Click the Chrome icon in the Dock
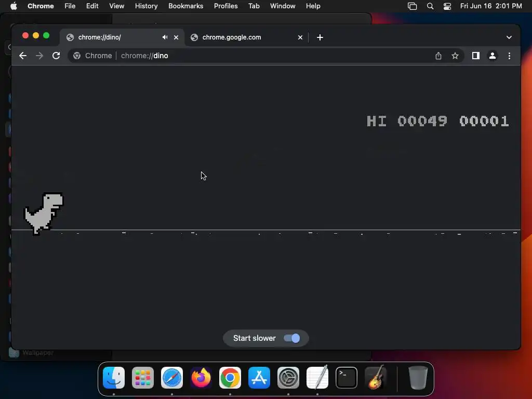This screenshot has height=399, width=532. 230,378
